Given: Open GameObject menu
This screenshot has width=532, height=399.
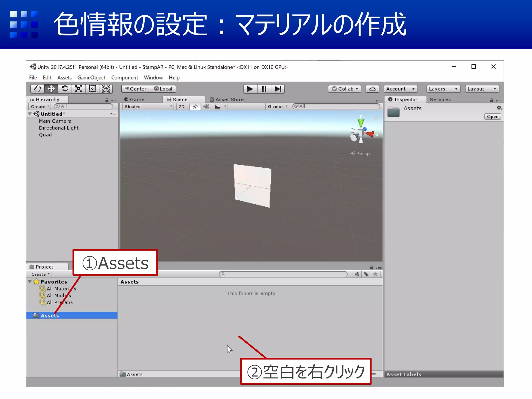Looking at the screenshot, I should pyautogui.click(x=91, y=78).
